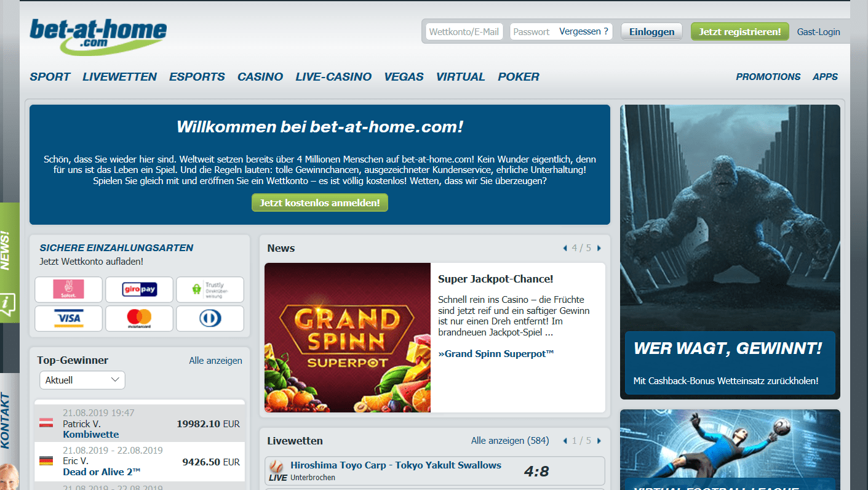The height and width of the screenshot is (490, 868).
Task: Click the 4:8 live score
Action: coord(536,472)
